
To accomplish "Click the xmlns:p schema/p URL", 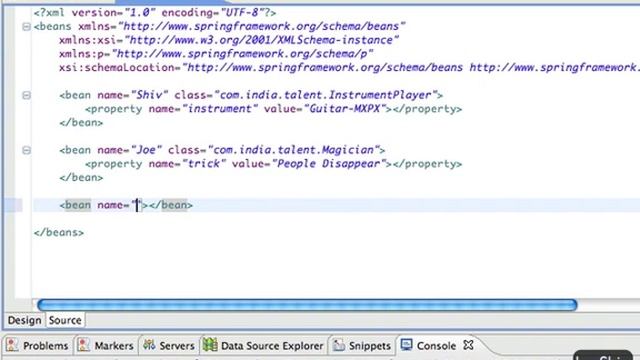I will tap(242, 54).
